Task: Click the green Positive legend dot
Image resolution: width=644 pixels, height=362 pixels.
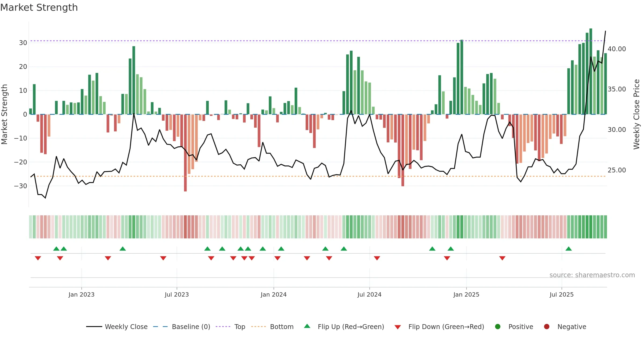Action: (x=498, y=327)
